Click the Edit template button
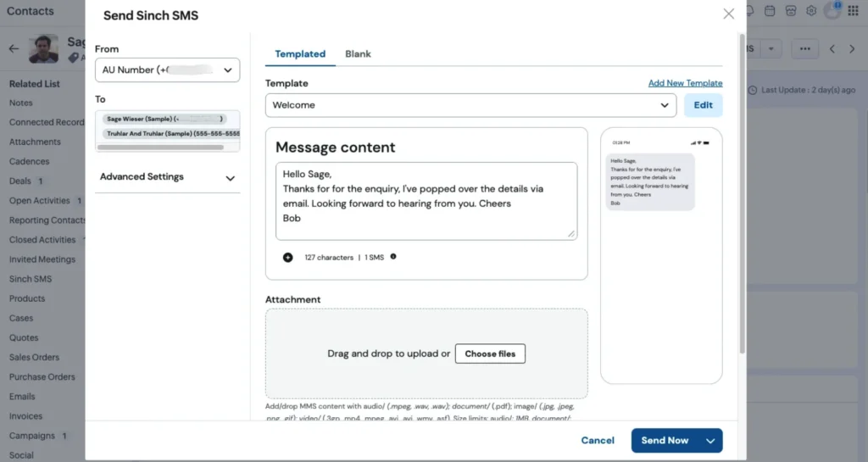 point(703,105)
